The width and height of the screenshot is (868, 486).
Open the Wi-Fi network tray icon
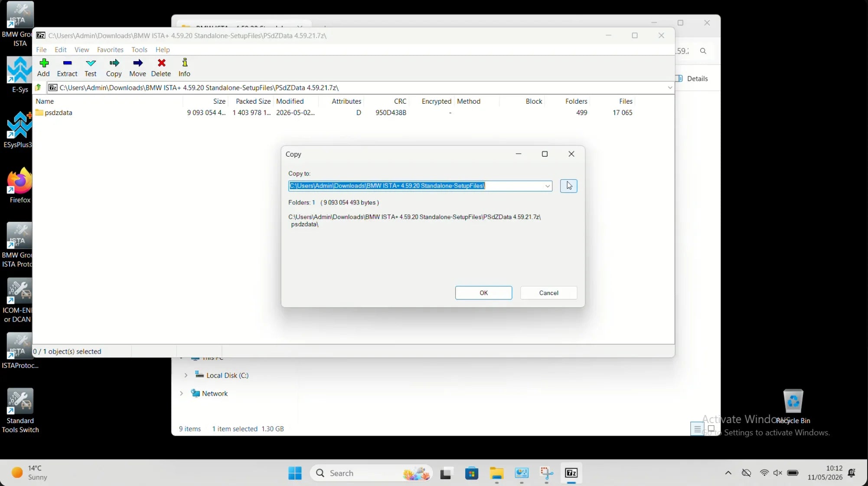point(764,473)
